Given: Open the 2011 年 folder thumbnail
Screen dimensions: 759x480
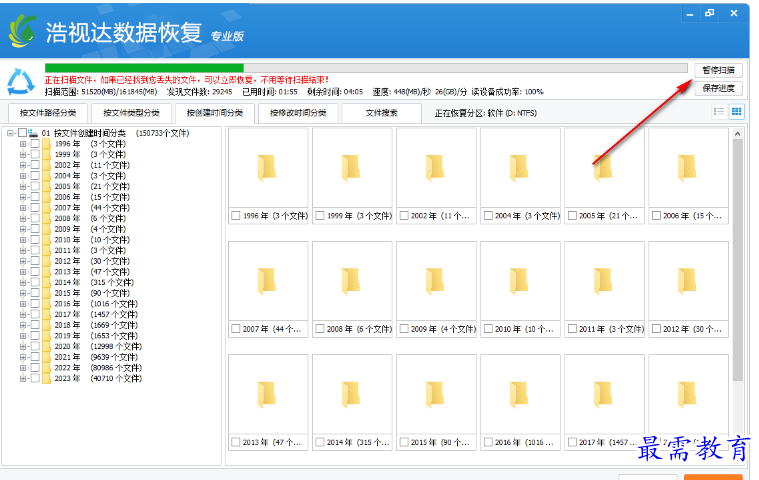Looking at the screenshot, I should (x=604, y=281).
